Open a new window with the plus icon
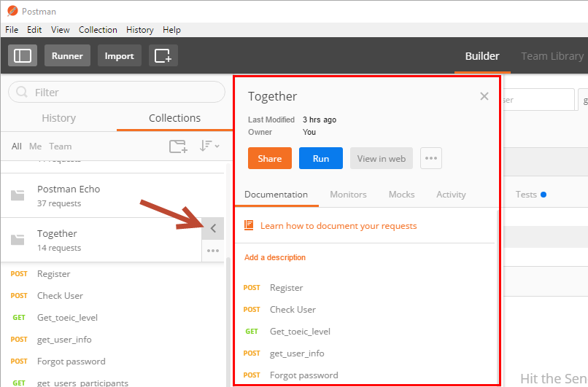This screenshot has height=387, width=588. pyautogui.click(x=163, y=56)
